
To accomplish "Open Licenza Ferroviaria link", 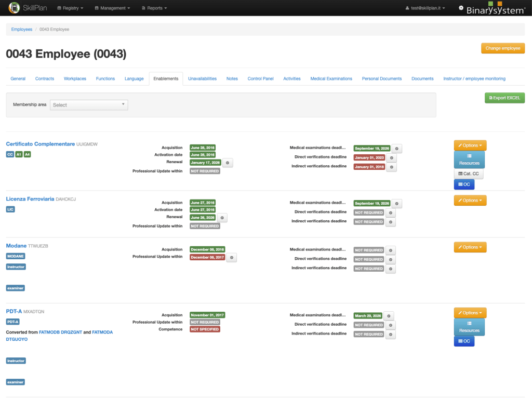I will (x=30, y=199).
